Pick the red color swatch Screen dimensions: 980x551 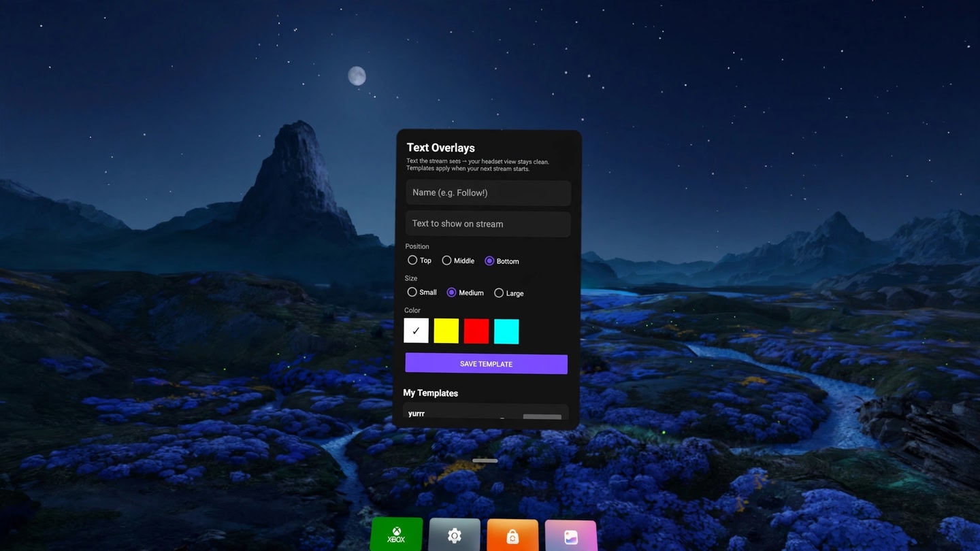tap(476, 331)
